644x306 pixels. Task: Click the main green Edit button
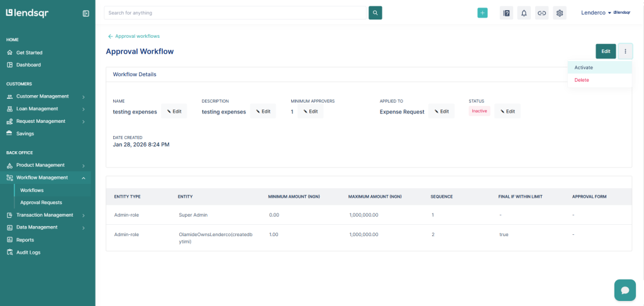coord(605,52)
